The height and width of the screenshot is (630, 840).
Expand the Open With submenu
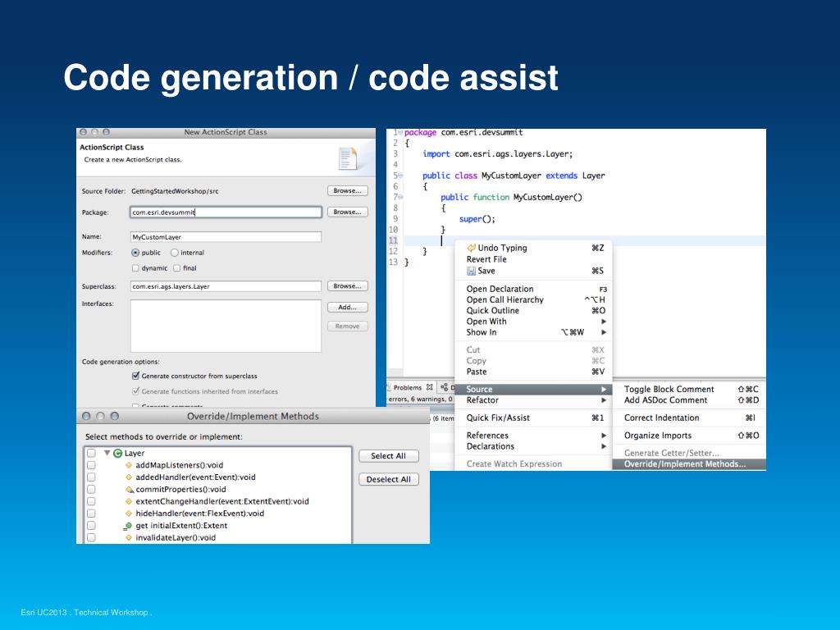pyautogui.click(x=533, y=322)
